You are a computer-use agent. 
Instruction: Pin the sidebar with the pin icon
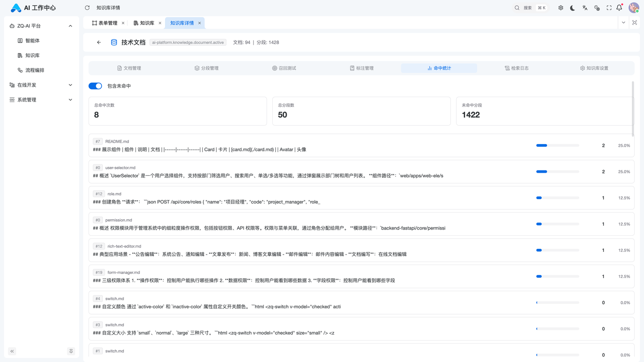pos(71,351)
